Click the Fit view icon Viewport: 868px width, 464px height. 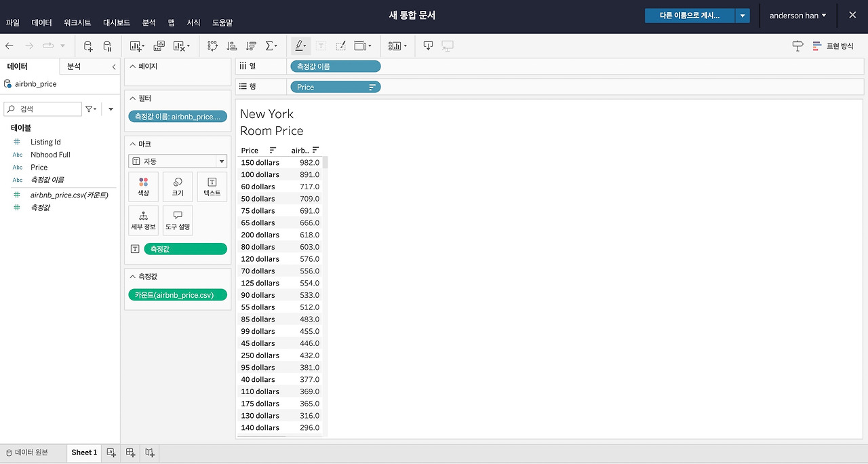pyautogui.click(x=362, y=46)
